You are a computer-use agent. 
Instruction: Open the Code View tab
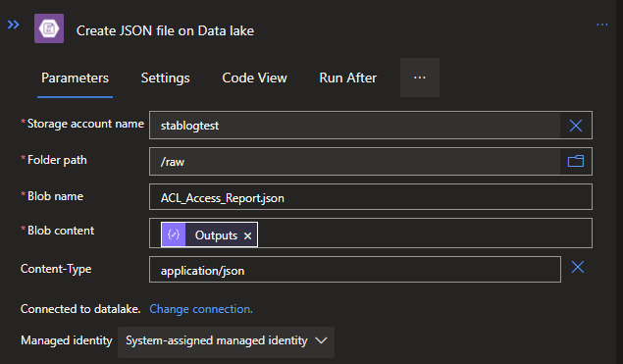(254, 78)
